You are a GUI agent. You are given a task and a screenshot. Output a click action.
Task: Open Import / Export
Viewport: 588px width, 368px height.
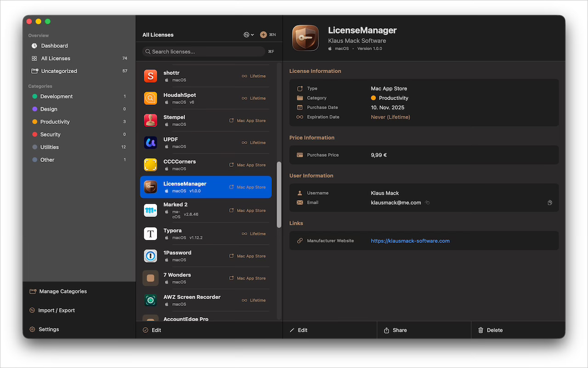[x=52, y=310]
